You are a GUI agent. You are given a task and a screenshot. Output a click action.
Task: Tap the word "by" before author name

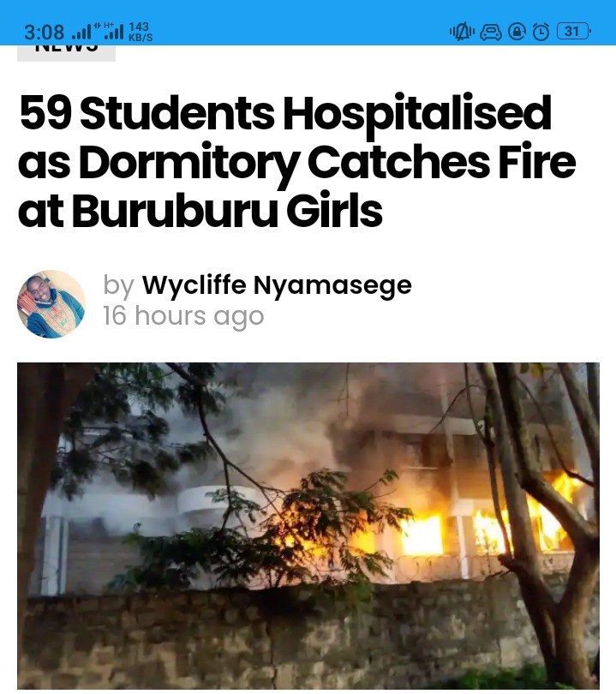click(x=118, y=285)
